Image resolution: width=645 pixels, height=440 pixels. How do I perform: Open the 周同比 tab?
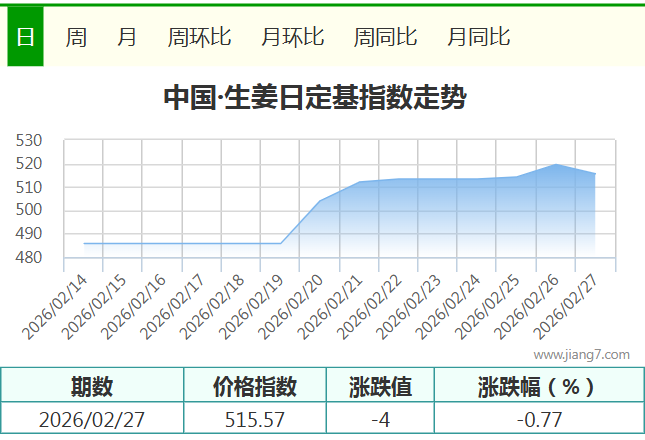pos(385,38)
